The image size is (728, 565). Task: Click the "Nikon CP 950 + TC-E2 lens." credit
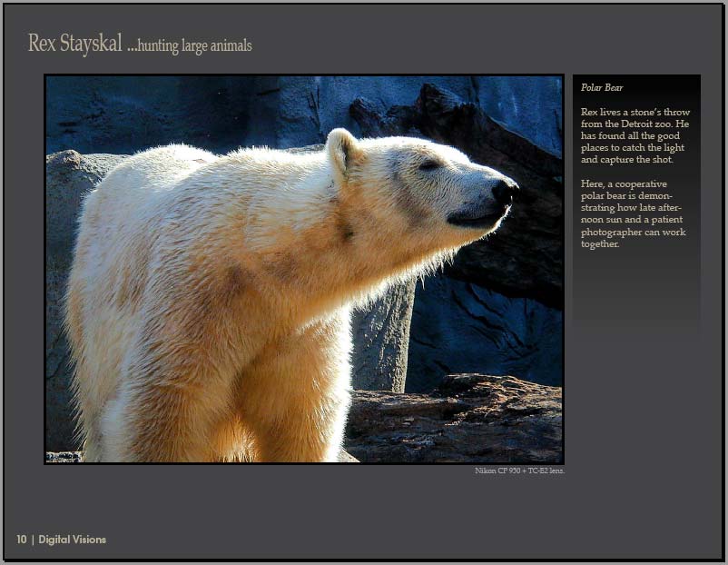click(x=519, y=471)
